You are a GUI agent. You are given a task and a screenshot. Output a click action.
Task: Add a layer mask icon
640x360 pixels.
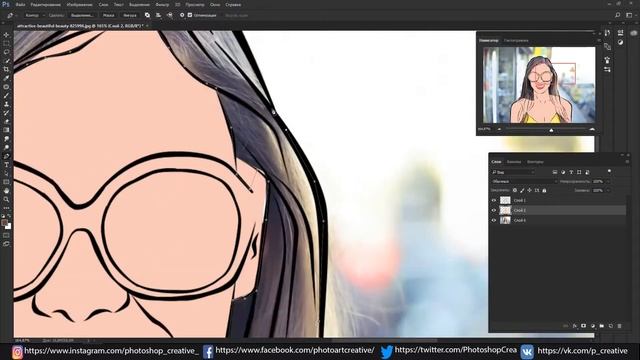pos(584,326)
